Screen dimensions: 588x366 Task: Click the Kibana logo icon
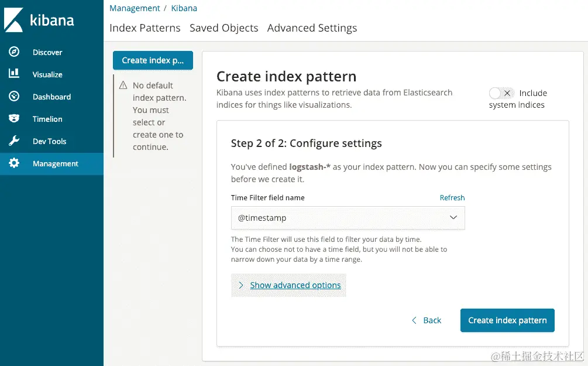pos(13,20)
